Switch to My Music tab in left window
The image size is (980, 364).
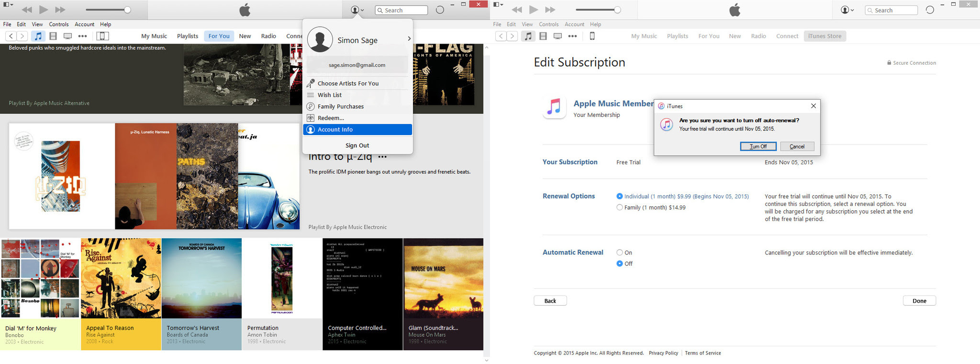[154, 36]
